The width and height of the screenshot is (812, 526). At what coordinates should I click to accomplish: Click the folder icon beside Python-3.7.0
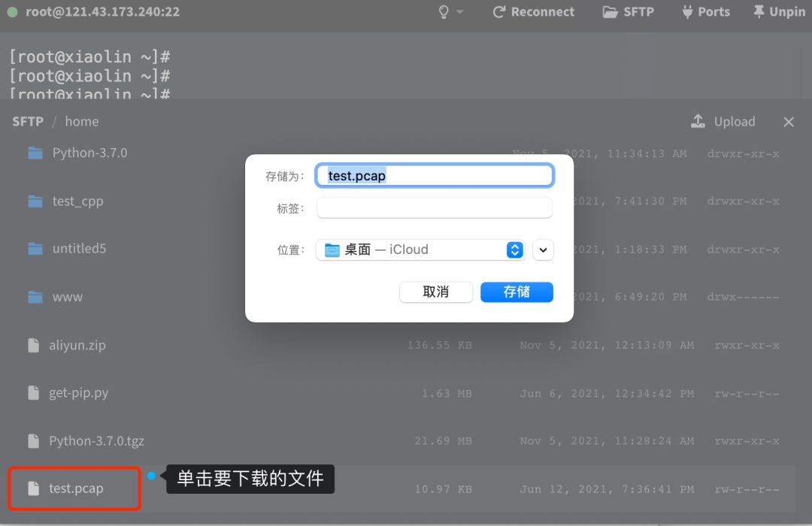(35, 152)
